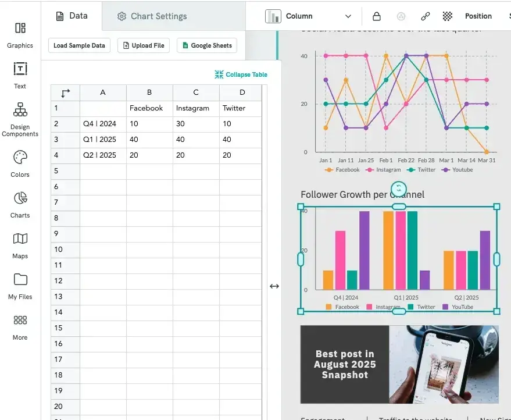
Task: Open the Maps panel
Action: pos(20,246)
